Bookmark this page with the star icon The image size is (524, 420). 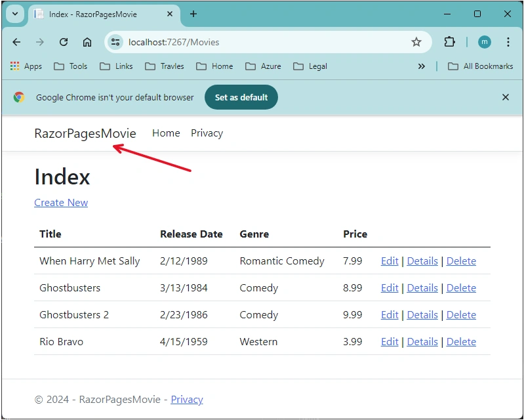(x=416, y=42)
